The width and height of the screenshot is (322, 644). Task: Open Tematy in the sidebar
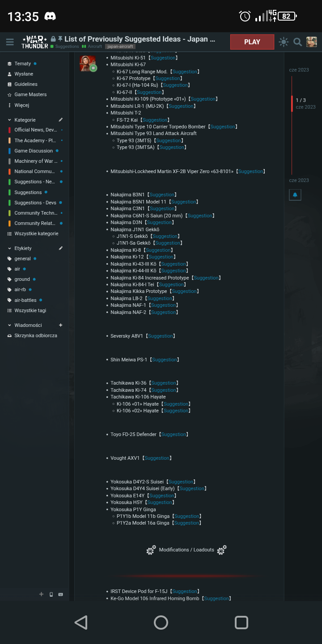(22, 64)
